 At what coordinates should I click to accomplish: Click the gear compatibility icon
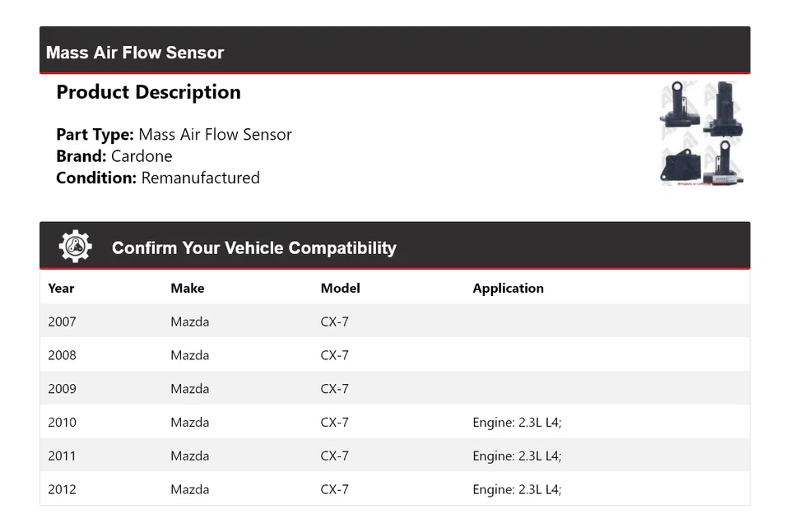click(75, 247)
